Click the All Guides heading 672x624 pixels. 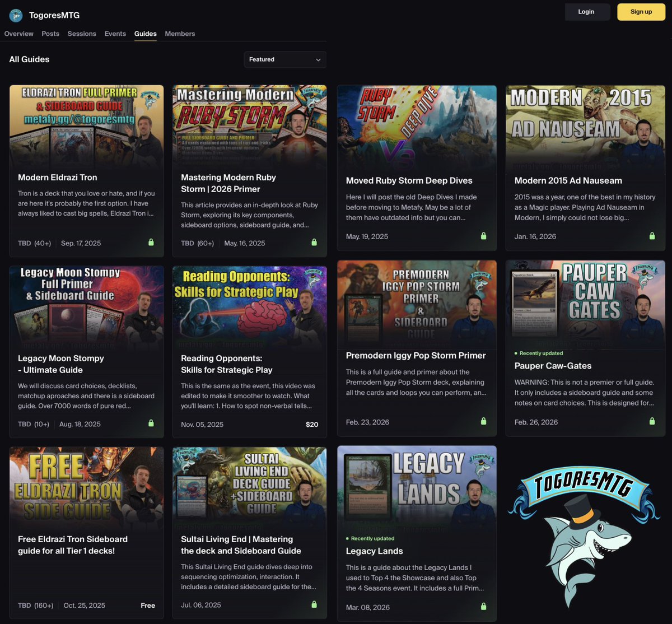point(30,59)
